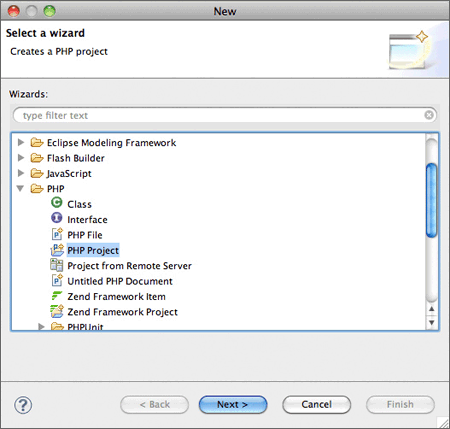Expand the PHPUnit folder
The width and height of the screenshot is (450, 429).
coord(41,326)
